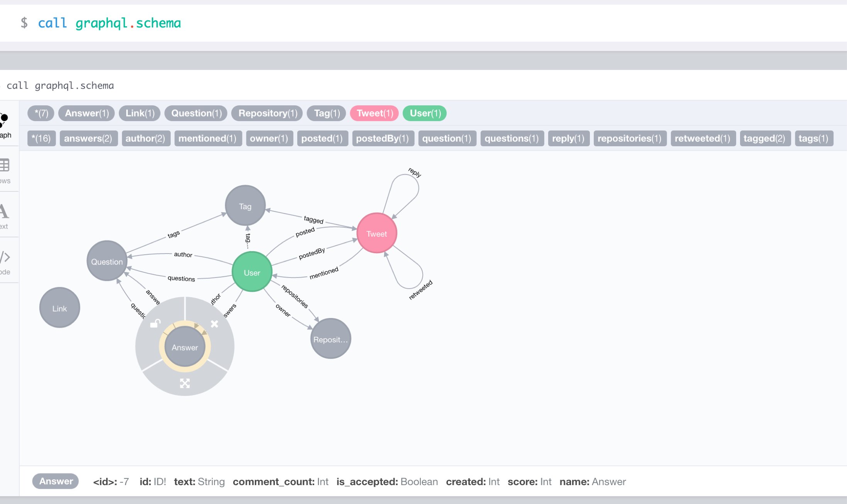
Task: Click the Question node in graph
Action: (107, 261)
